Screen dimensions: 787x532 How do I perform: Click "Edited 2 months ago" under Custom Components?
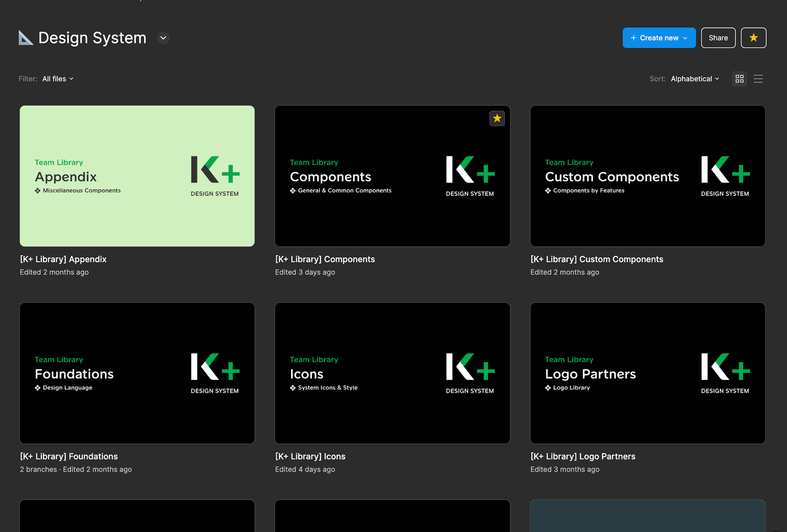click(565, 272)
